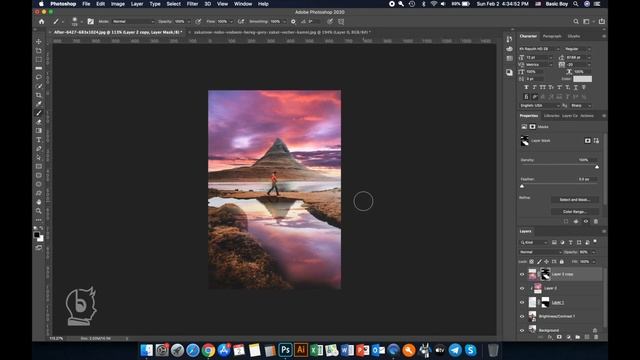Select the Crop tool
Viewport: 640px width, 360px height.
(39, 95)
